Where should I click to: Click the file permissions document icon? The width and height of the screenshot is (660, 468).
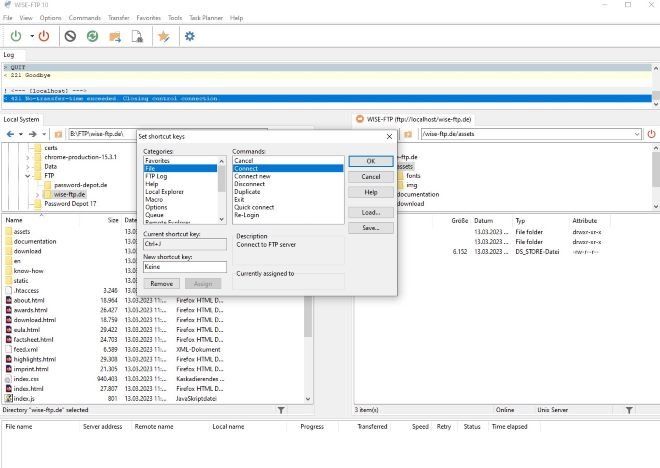coord(137,37)
